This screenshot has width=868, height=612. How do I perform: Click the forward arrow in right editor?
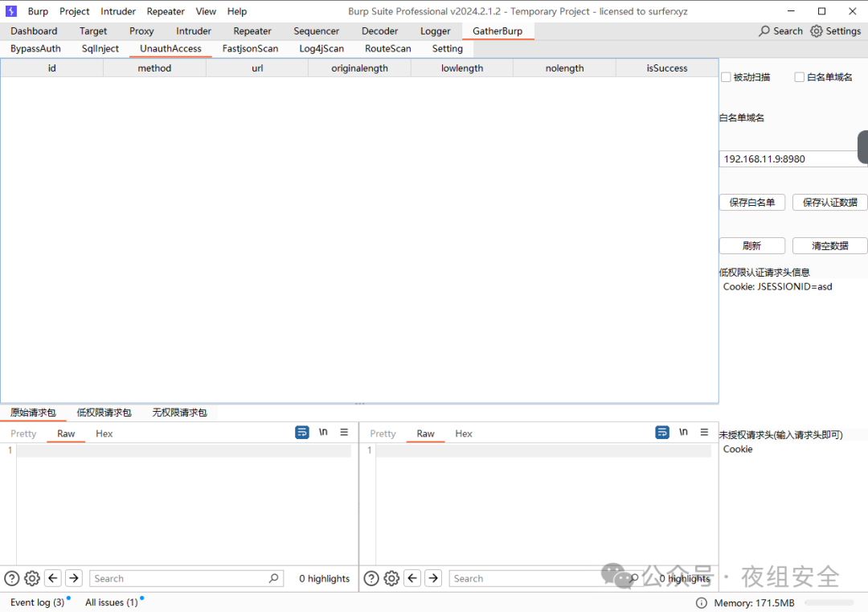(433, 578)
